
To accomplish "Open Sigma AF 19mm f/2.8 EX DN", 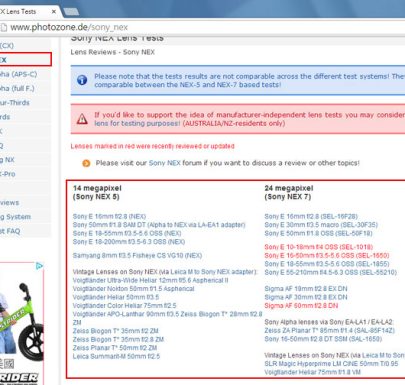I will 306,289.
